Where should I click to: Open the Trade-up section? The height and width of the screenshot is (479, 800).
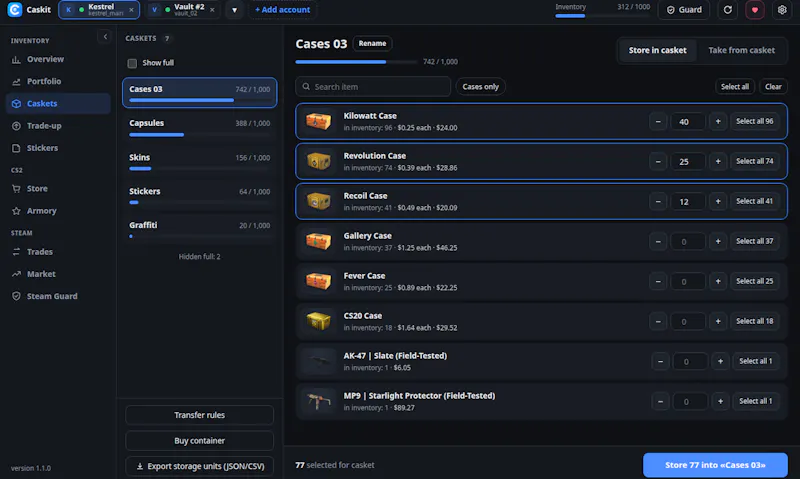coord(58,126)
